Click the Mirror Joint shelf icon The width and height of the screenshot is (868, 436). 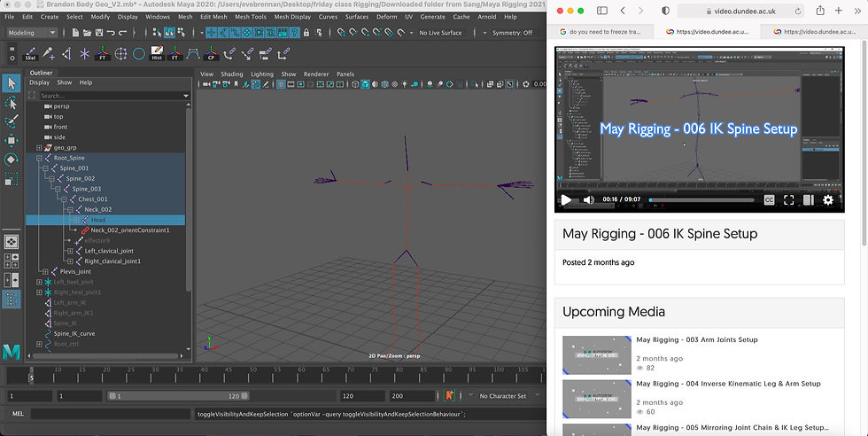click(x=66, y=53)
